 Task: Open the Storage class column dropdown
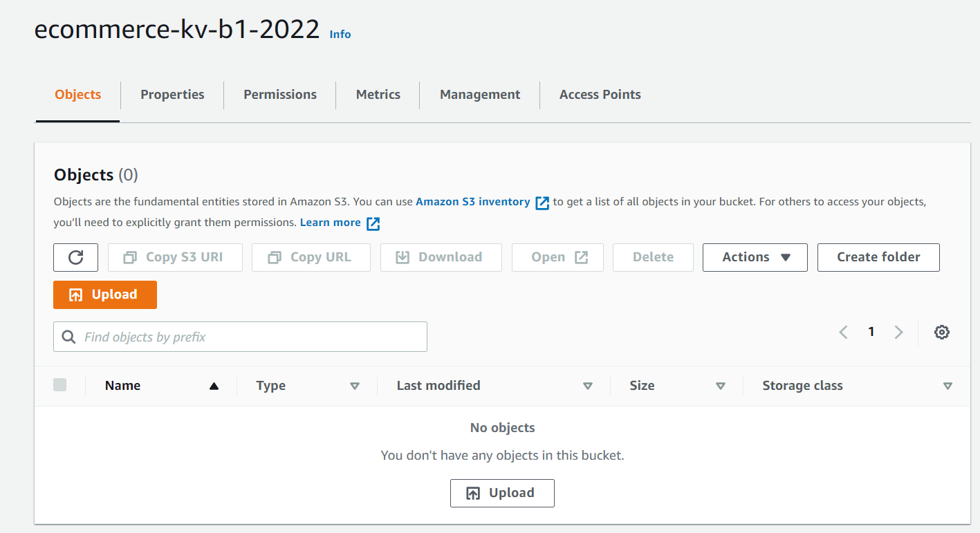947,385
